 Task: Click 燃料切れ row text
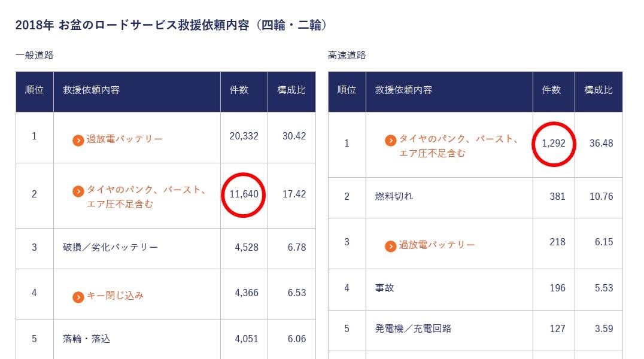(x=394, y=196)
